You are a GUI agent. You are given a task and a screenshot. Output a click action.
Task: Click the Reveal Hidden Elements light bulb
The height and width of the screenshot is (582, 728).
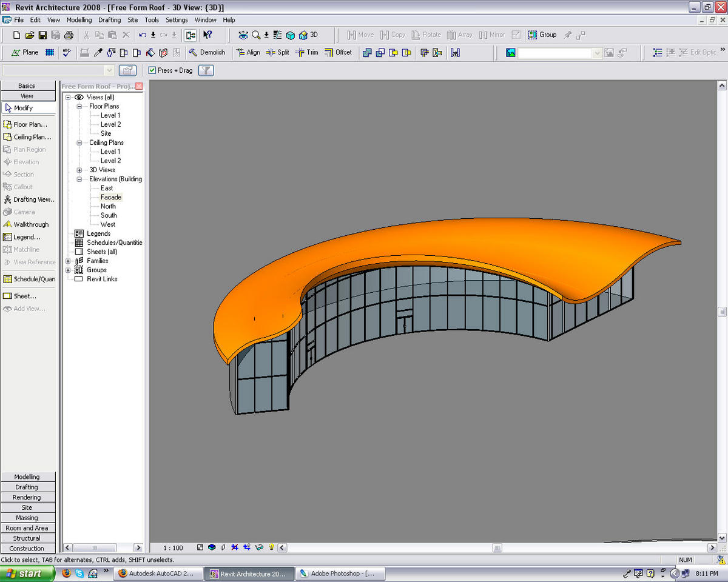(272, 547)
